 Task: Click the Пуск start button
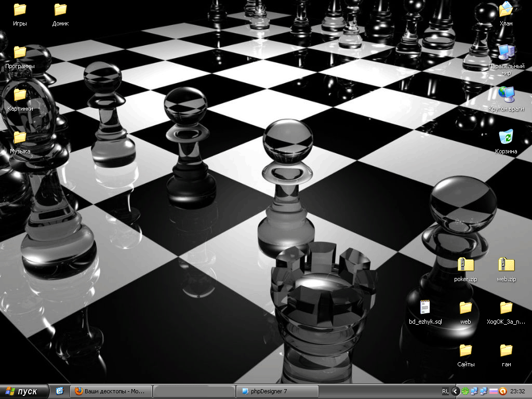pos(25,391)
